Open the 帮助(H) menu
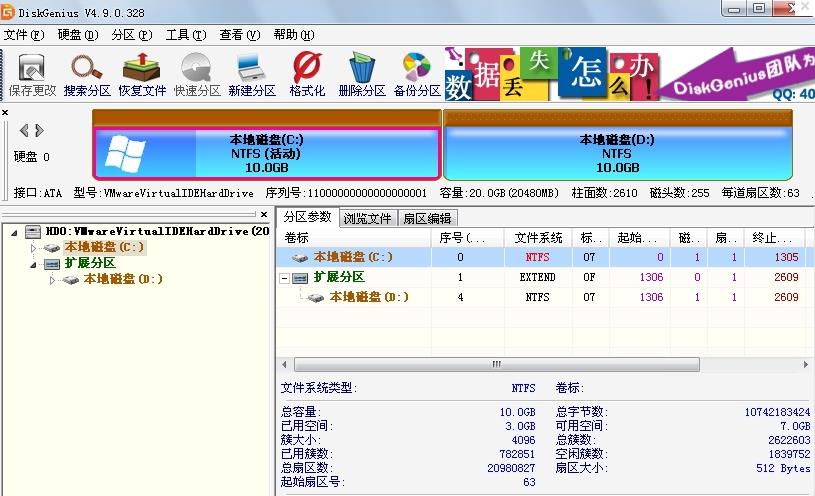Image resolution: width=815 pixels, height=496 pixels. (x=294, y=35)
